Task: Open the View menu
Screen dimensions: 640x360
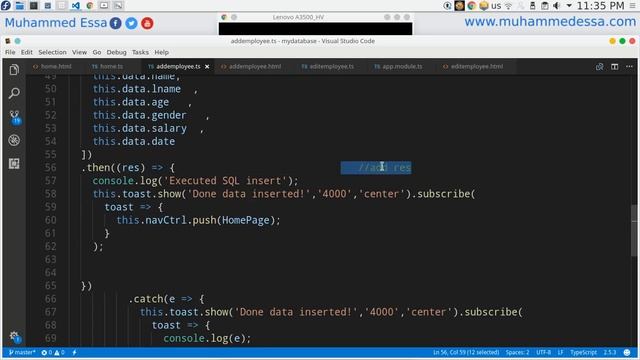Action: (x=79, y=52)
